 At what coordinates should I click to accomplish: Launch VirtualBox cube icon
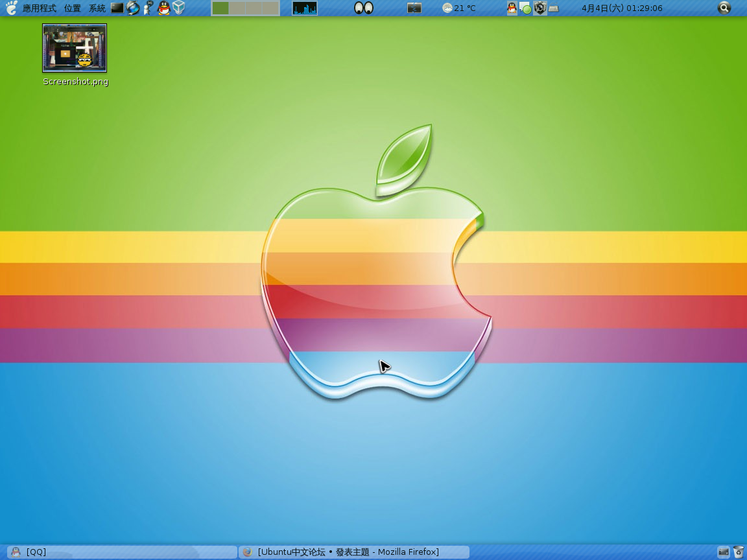[179, 8]
